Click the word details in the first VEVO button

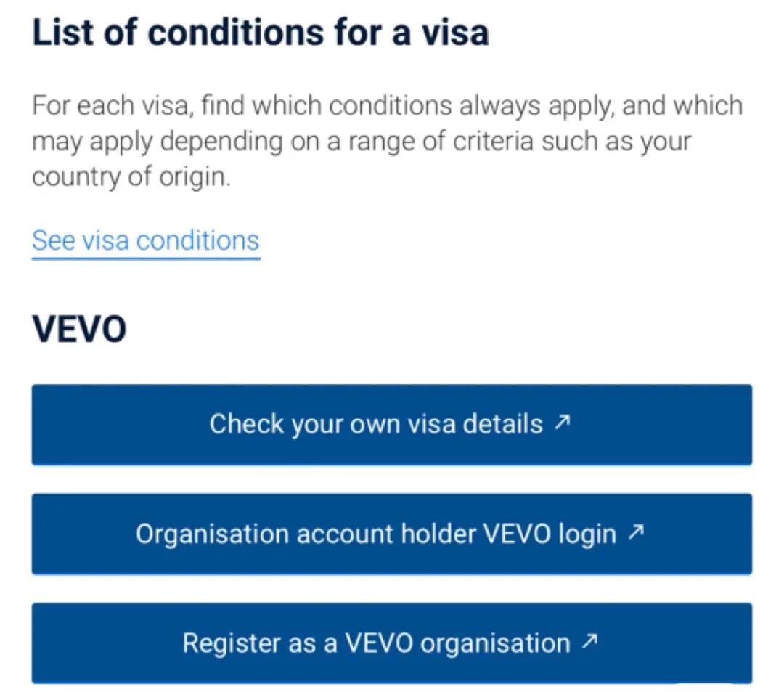coord(504,423)
